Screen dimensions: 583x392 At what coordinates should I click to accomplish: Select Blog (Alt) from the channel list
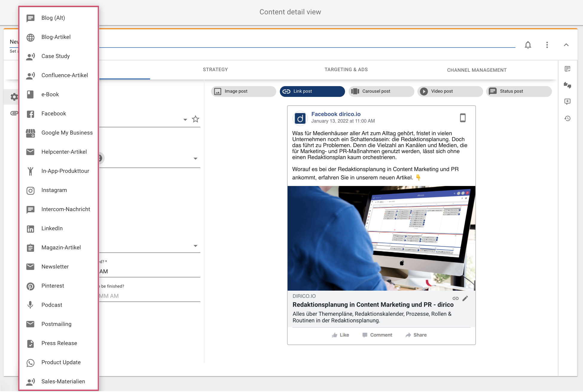59,18
